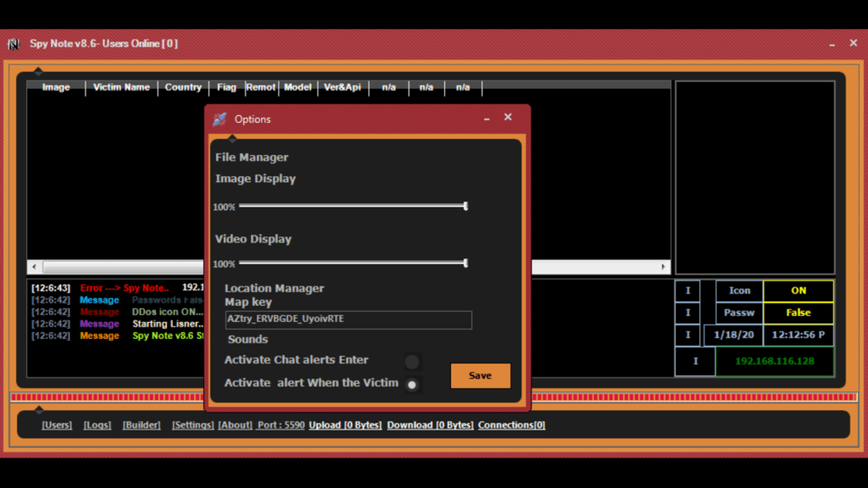Click the Save button in Options

click(x=481, y=375)
